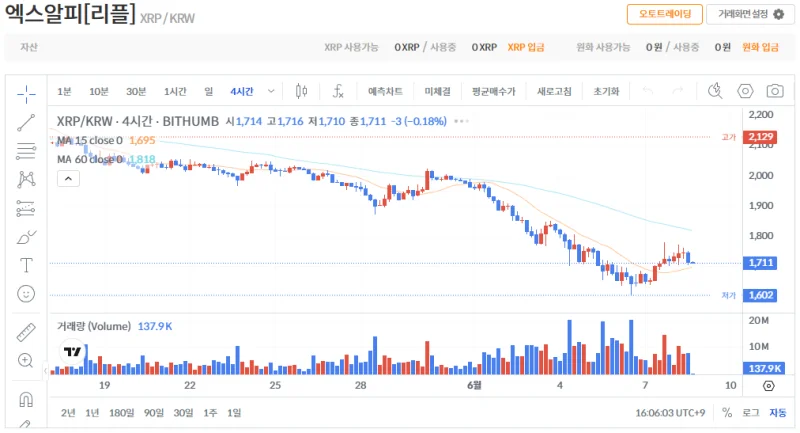Select the 30분 interval
Screen dimensions: 800x433
tap(136, 91)
